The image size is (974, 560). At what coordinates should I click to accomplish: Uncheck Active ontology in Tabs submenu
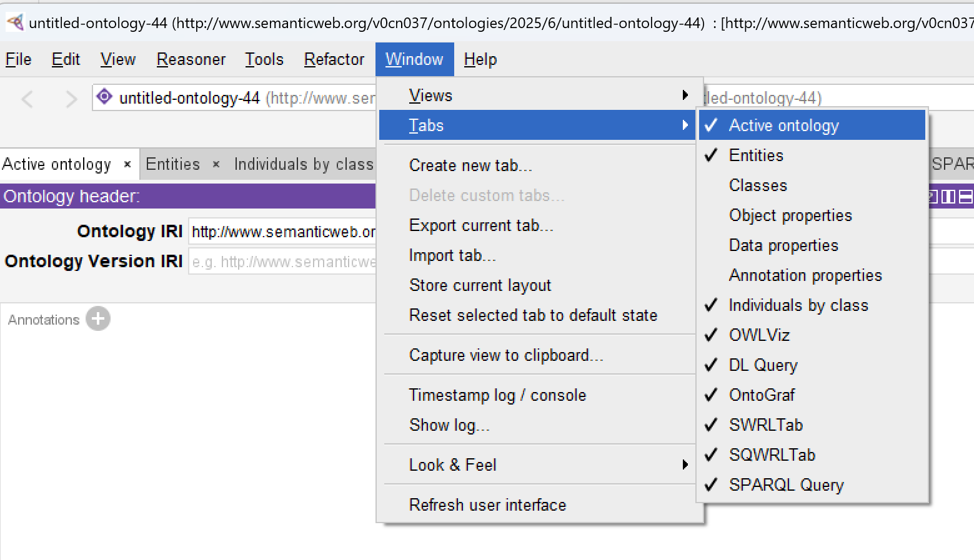(812, 125)
